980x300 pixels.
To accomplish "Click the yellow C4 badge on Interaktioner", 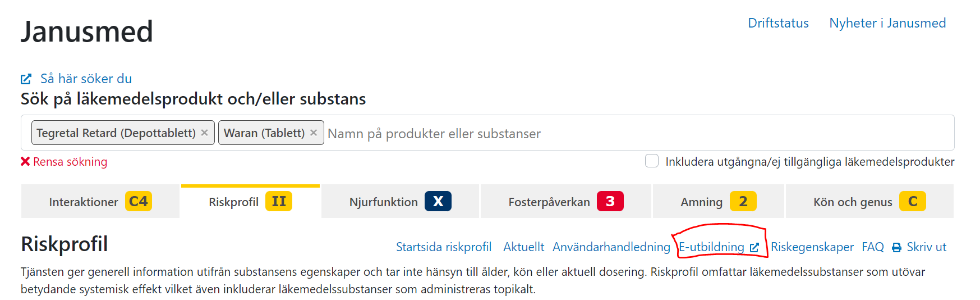I will point(138,201).
